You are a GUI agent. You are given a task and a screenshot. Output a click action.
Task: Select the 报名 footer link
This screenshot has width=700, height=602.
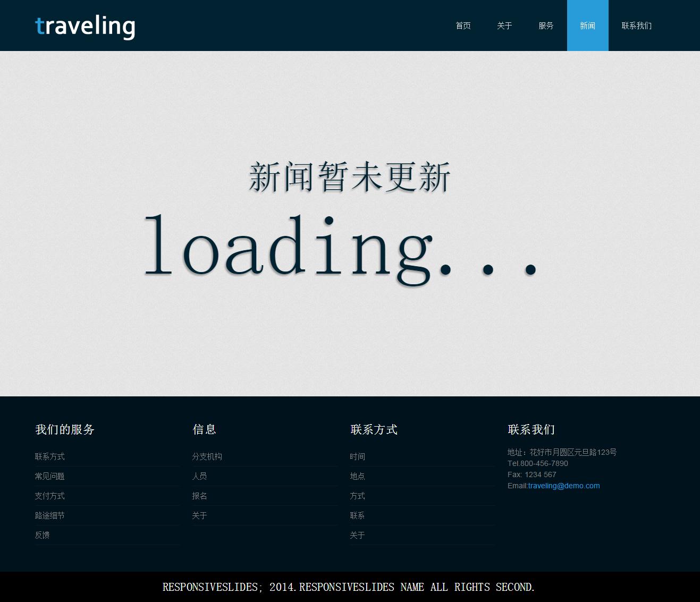(200, 496)
